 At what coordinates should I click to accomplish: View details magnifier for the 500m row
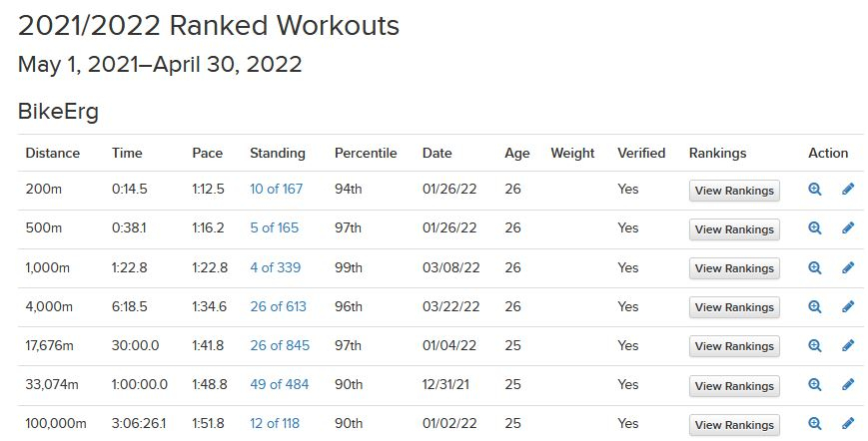coord(814,228)
